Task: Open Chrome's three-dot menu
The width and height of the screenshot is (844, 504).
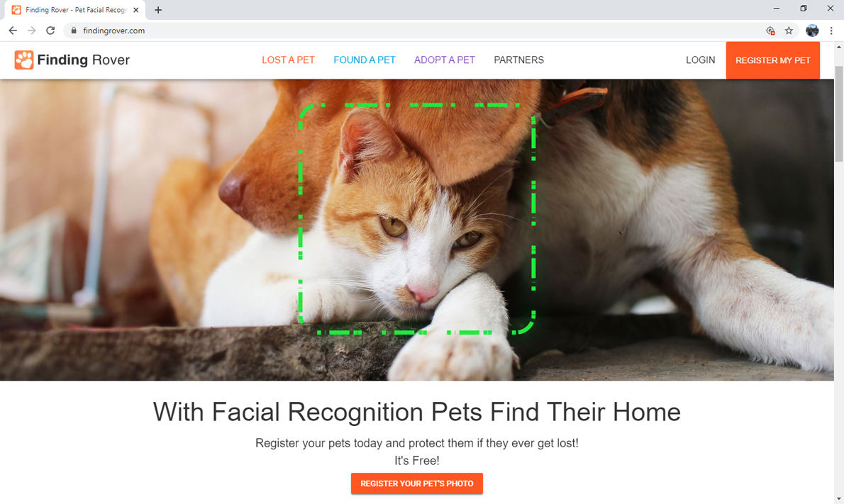Action: (831, 30)
